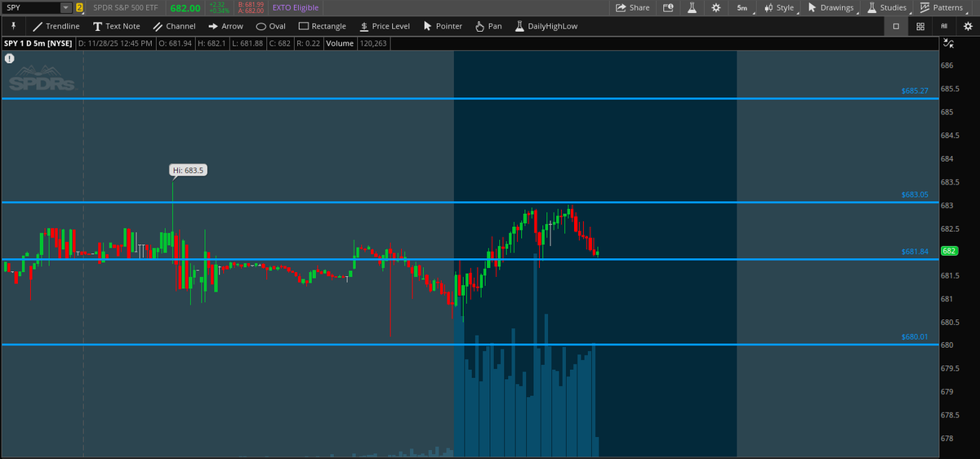Click the R: 0.22 range value

point(309,42)
